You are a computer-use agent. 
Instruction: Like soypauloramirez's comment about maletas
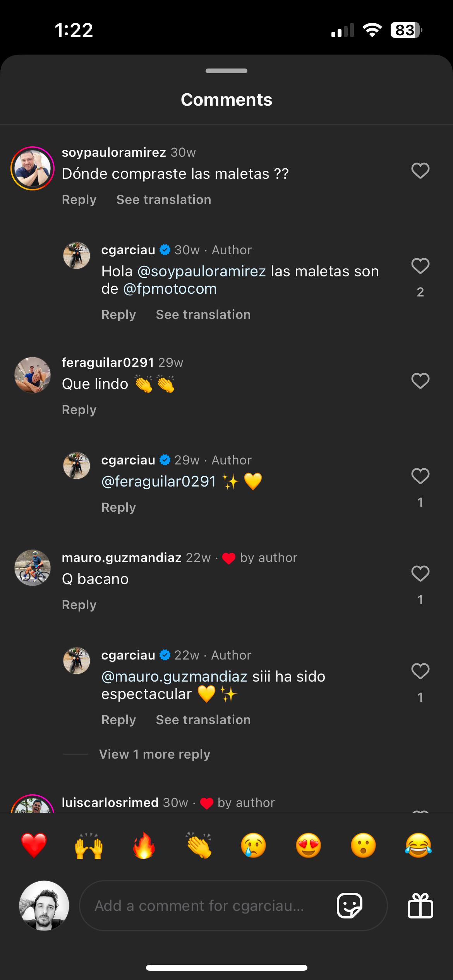point(420,171)
